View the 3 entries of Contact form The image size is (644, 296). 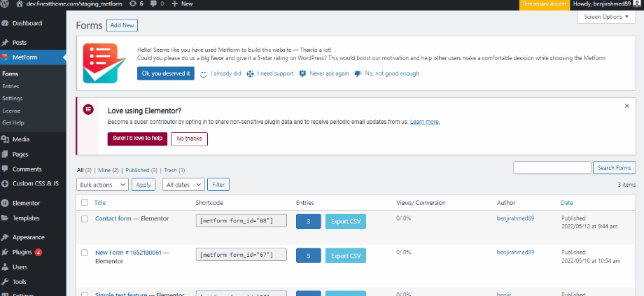(309, 222)
